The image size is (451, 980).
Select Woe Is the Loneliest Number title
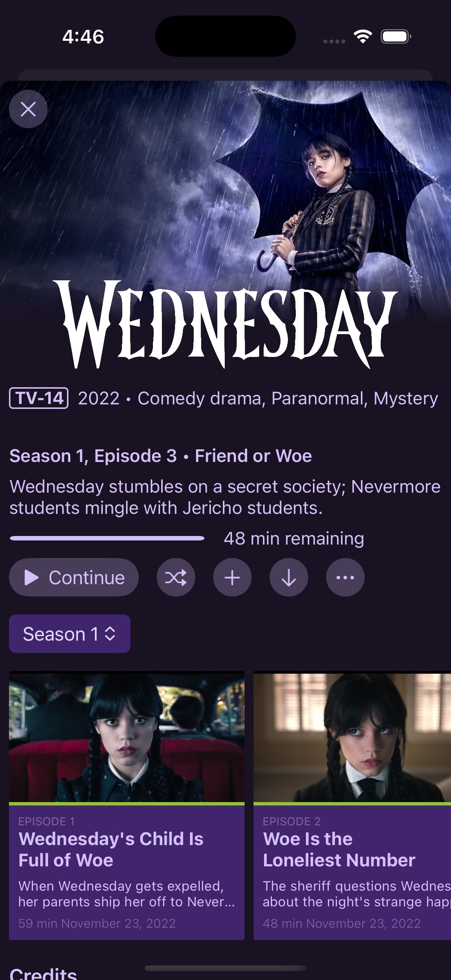click(x=339, y=850)
